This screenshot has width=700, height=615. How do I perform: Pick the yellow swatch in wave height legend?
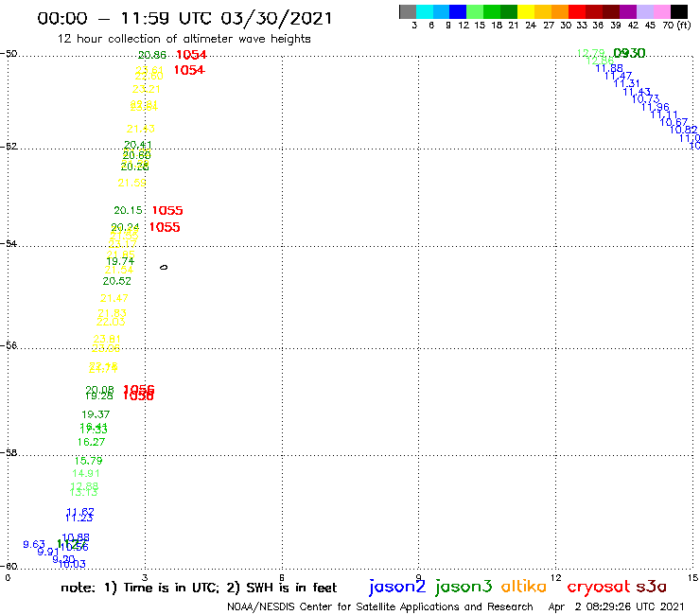526,11
